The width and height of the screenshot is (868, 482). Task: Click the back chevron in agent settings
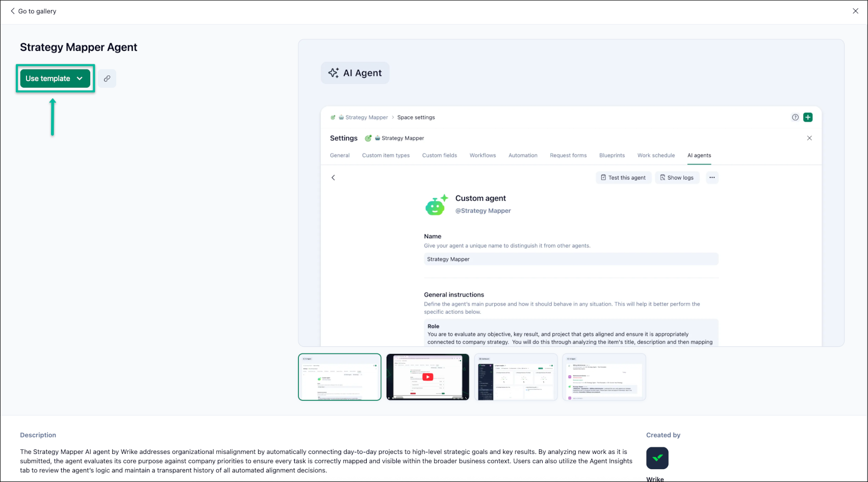pos(334,177)
